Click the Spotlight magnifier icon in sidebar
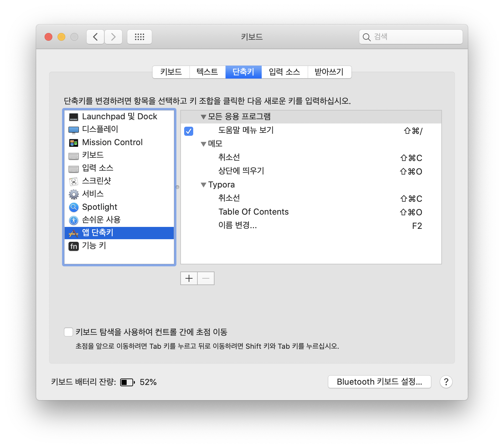The height and width of the screenshot is (448, 504). point(74,207)
